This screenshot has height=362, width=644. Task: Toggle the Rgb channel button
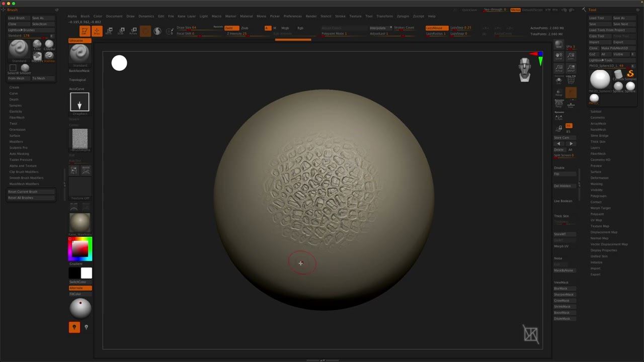click(300, 28)
